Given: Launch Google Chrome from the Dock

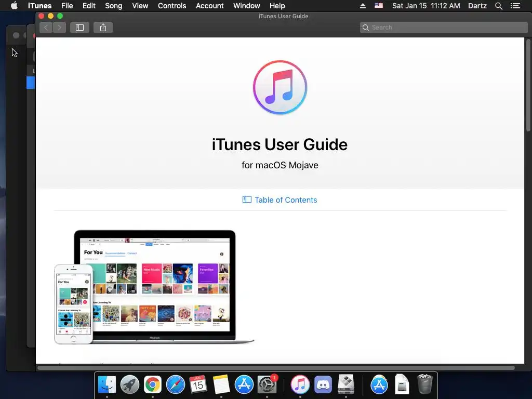Looking at the screenshot, I should 153,384.
